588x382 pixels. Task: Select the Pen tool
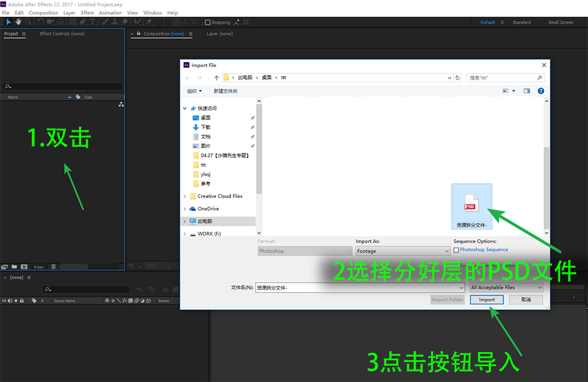[x=83, y=22]
